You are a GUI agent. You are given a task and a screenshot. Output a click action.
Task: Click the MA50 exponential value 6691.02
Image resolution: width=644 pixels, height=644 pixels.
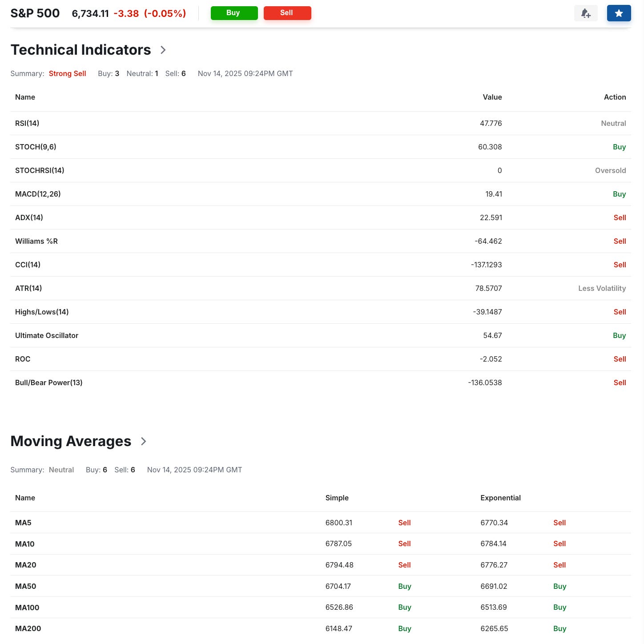pos(494,586)
